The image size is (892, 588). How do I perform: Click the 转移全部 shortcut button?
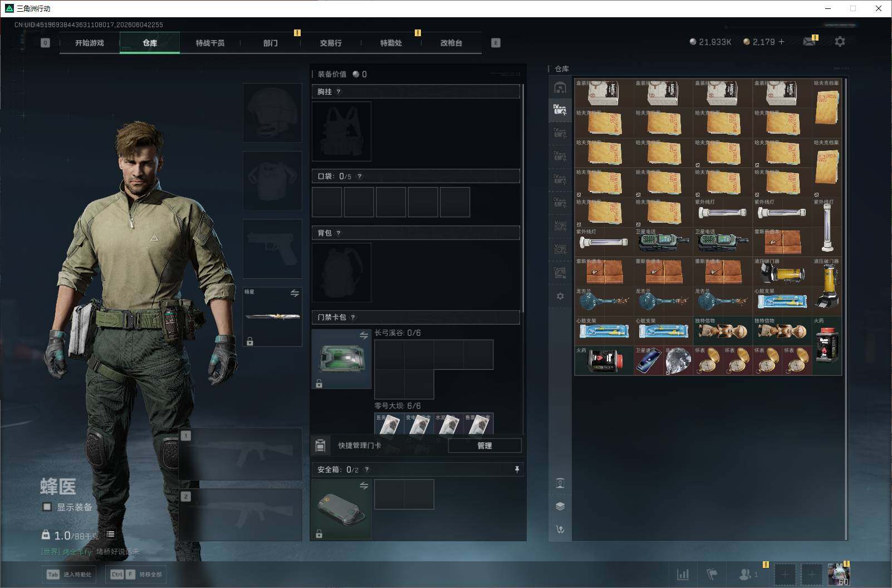pos(137,575)
